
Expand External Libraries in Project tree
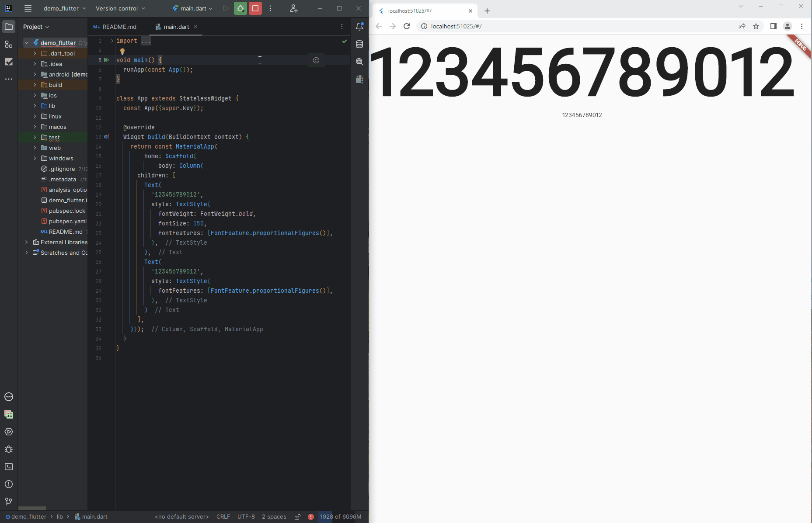pos(27,242)
